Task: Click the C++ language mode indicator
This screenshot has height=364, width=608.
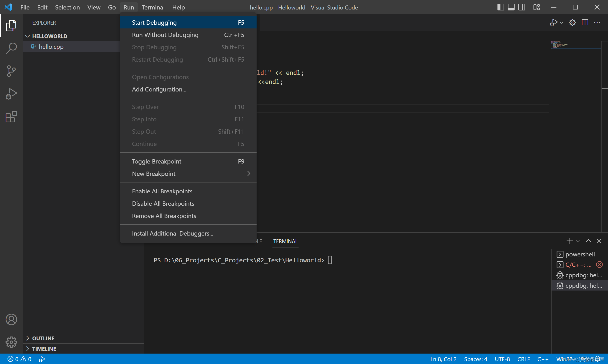Action: [x=543, y=359]
